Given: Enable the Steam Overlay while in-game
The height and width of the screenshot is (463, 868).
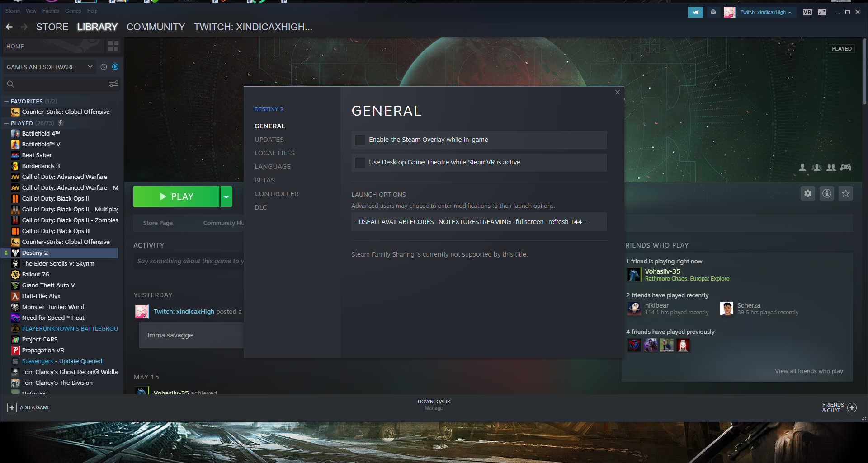Looking at the screenshot, I should click(360, 140).
